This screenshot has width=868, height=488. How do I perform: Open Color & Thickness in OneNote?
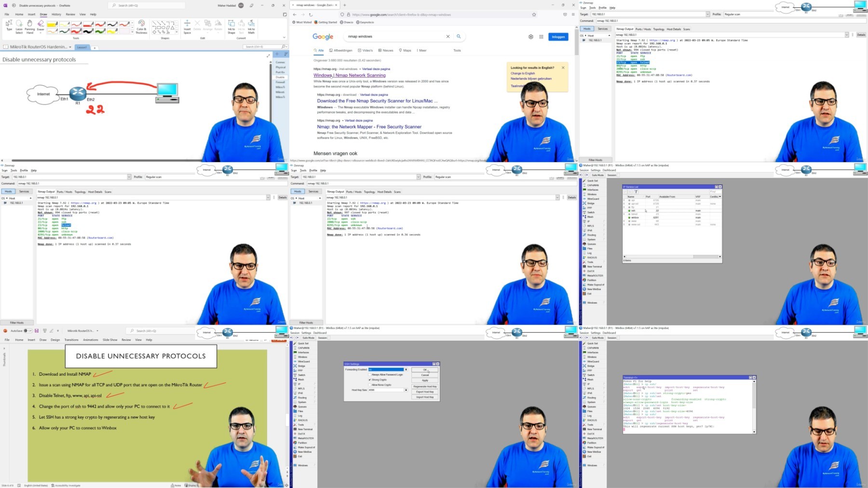pos(141,27)
